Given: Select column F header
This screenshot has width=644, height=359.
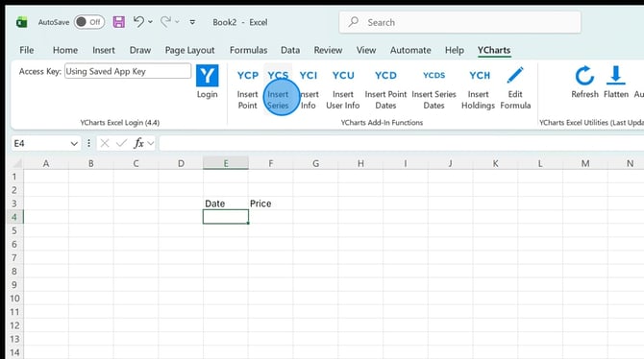Looking at the screenshot, I should [271, 163].
